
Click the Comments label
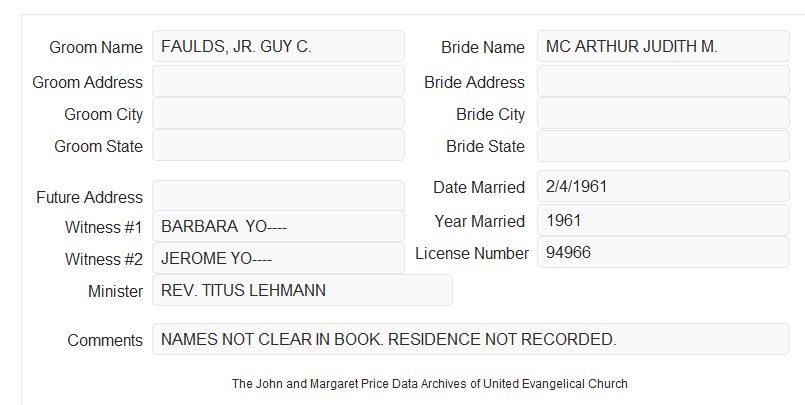pyautogui.click(x=105, y=340)
